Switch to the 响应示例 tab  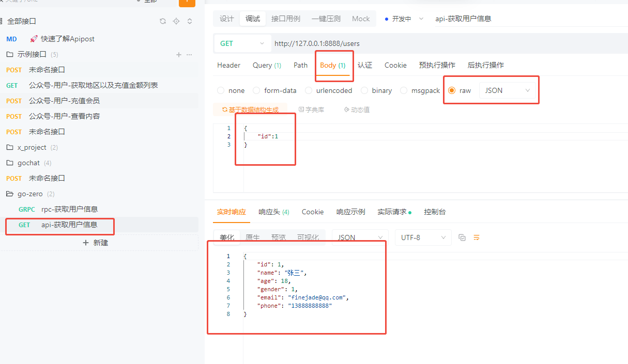(x=350, y=212)
